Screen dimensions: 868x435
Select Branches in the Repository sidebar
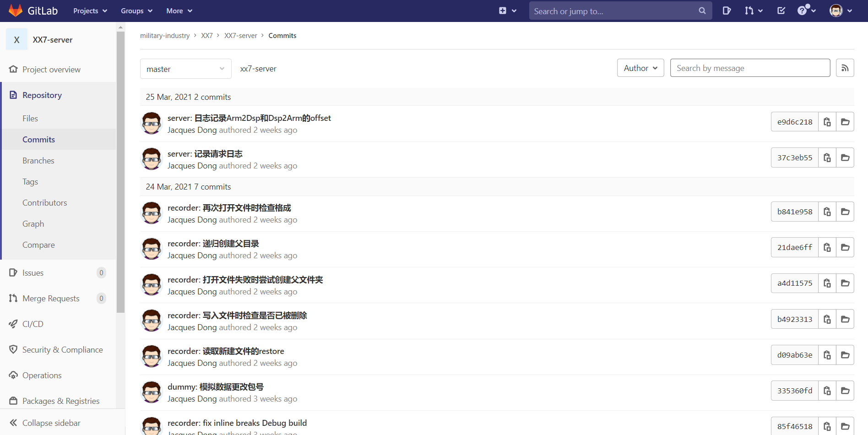click(x=38, y=161)
